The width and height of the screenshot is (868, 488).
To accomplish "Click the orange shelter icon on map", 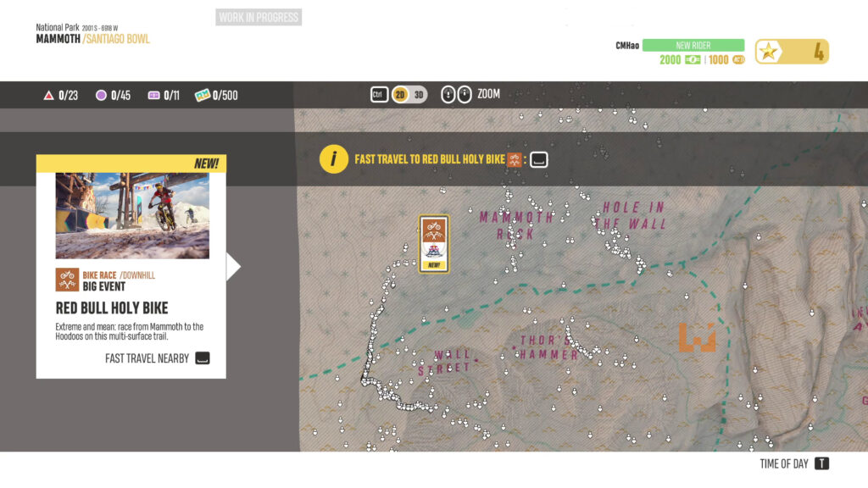I will pos(697,337).
